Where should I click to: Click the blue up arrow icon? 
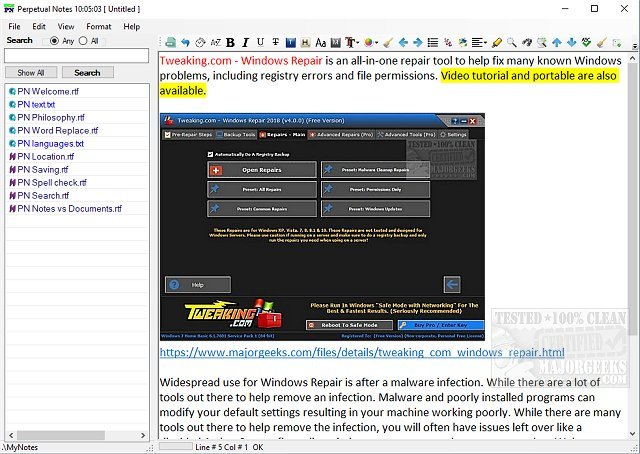click(557, 42)
